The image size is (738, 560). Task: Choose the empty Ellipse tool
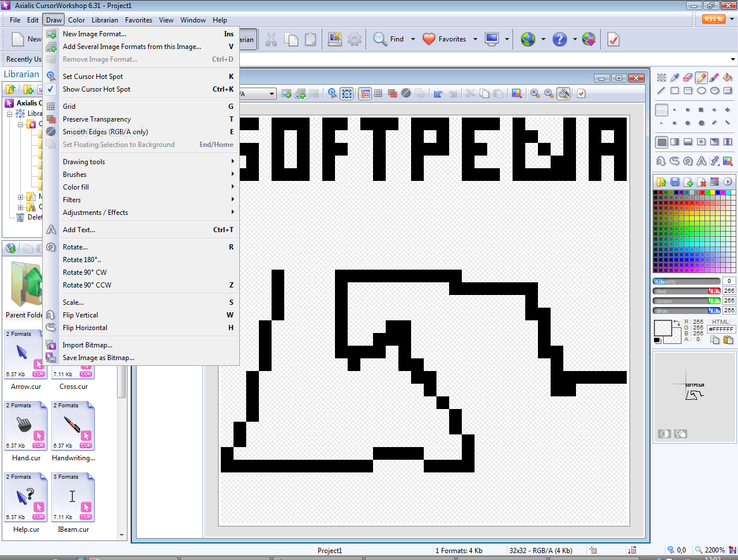click(x=701, y=91)
